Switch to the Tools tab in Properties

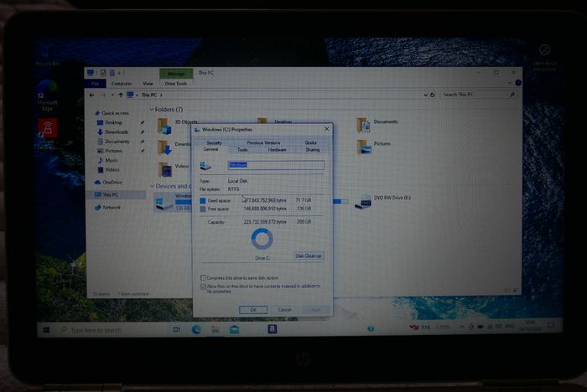pyautogui.click(x=242, y=150)
